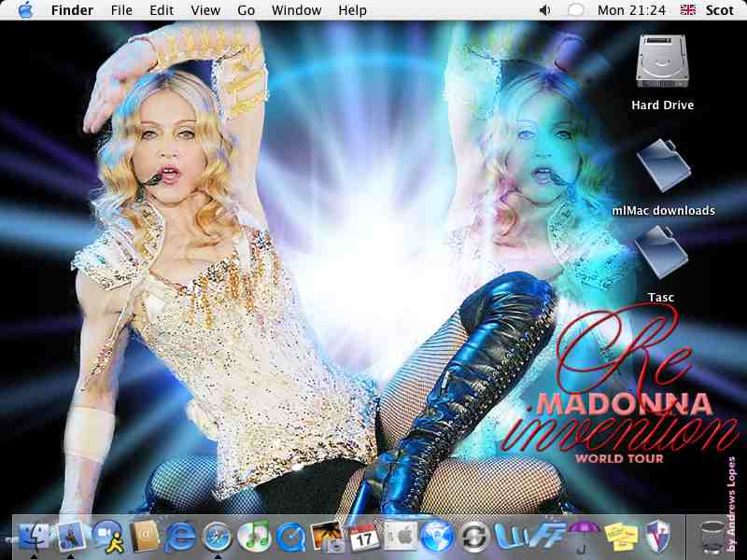Open the Scot user switching menu
This screenshot has height=560, width=747.
[719, 10]
